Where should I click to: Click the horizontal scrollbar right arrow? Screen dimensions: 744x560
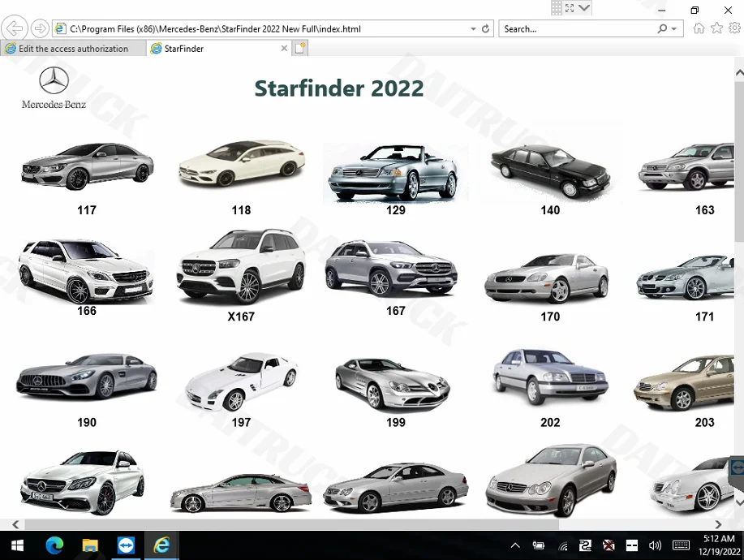point(718,524)
